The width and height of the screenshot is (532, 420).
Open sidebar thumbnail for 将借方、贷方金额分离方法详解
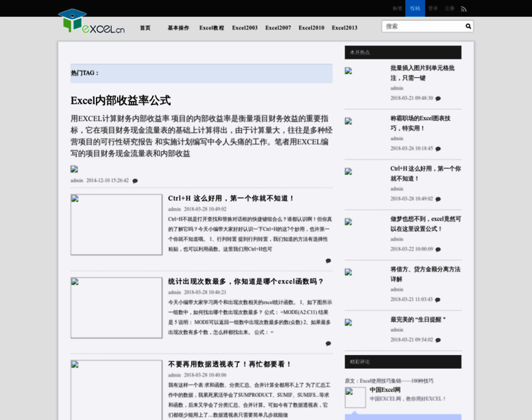pyautogui.click(x=349, y=272)
